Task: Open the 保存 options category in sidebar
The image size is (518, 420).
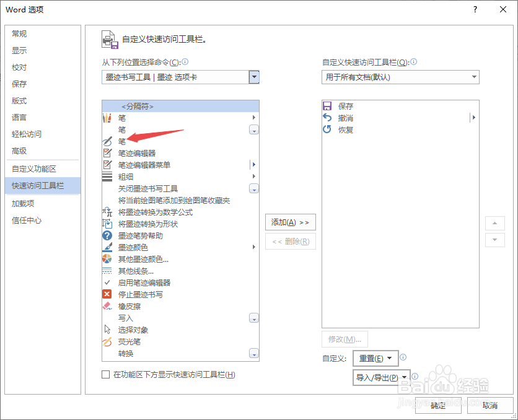Action: [43, 84]
